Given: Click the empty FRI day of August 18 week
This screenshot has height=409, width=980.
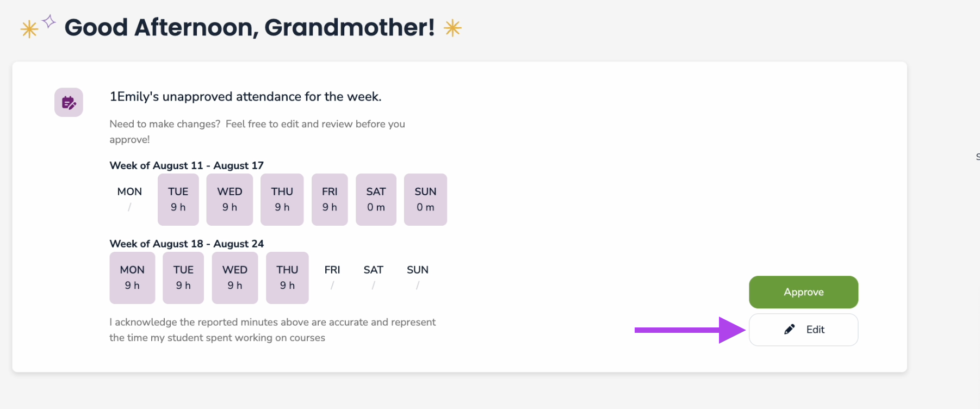Looking at the screenshot, I should (x=332, y=277).
